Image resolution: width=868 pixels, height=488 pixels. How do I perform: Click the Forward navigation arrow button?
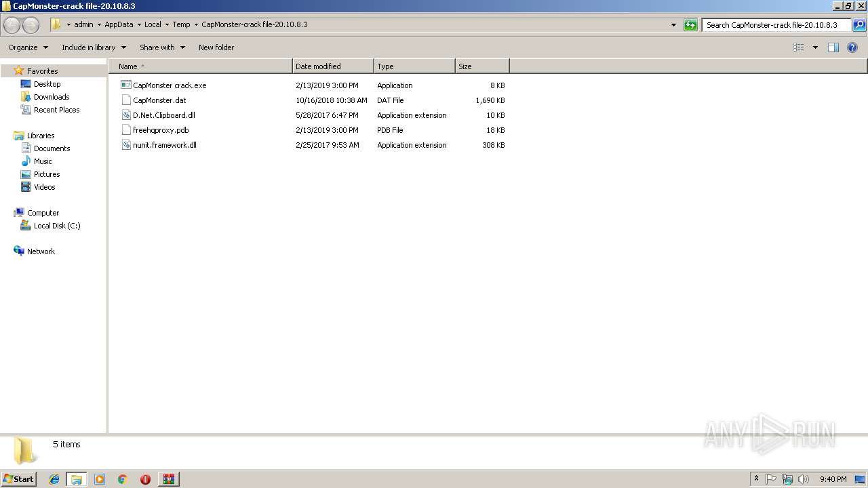31,25
